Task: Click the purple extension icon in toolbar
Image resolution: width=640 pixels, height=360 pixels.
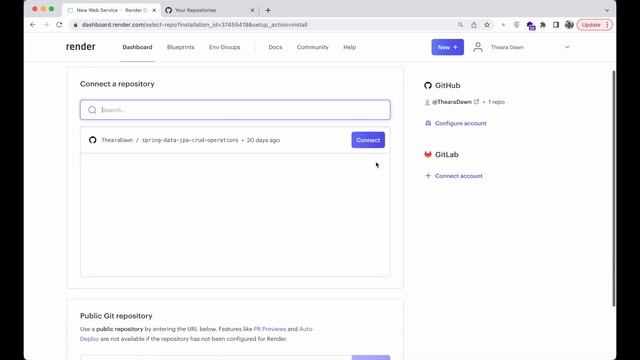Action: [x=531, y=26]
